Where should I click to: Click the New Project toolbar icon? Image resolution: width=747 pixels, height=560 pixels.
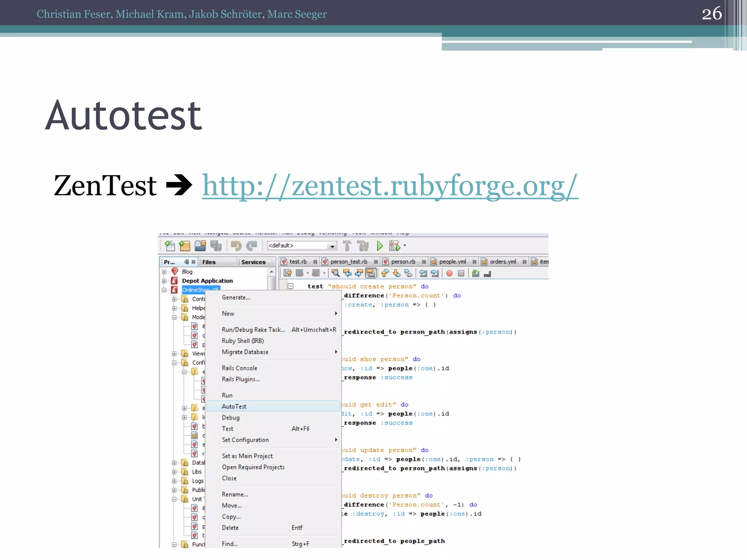(185, 246)
